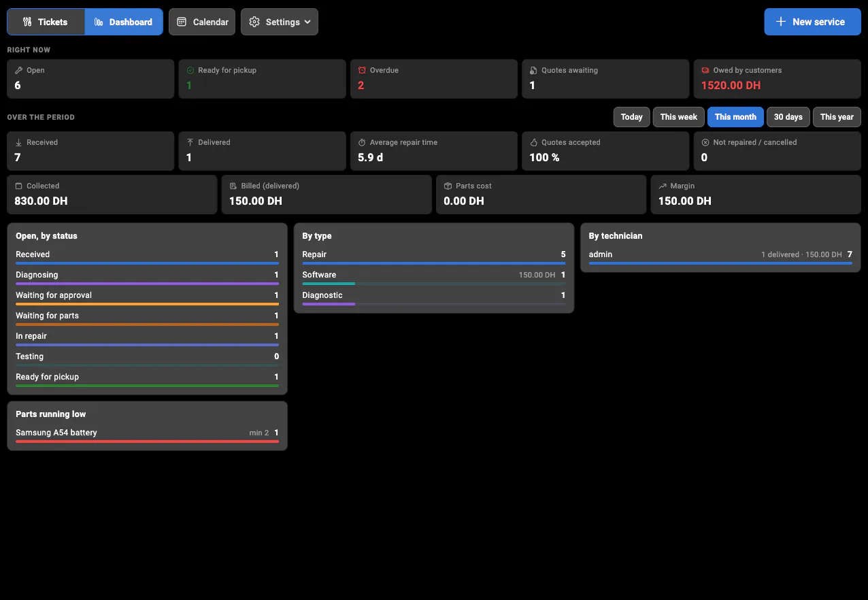Click the Quotes awaiting document icon
This screenshot has width=868, height=600.
pos(533,70)
